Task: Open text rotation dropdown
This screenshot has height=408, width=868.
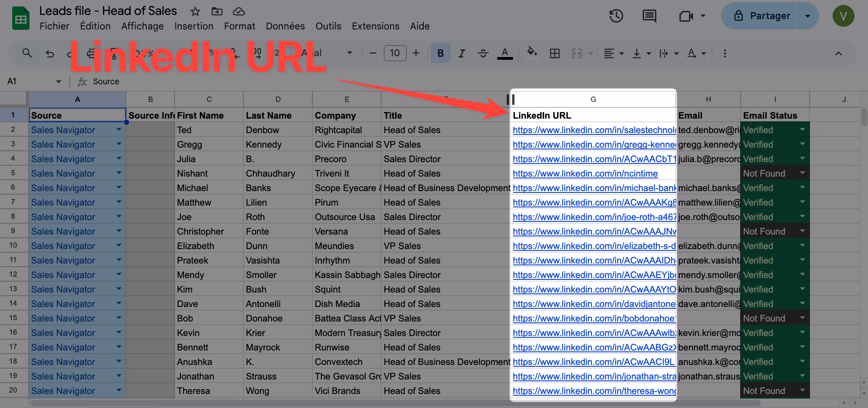Action: 697,53
